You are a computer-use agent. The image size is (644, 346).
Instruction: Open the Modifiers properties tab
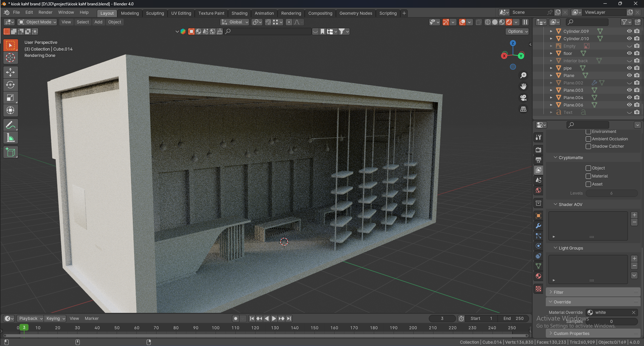coord(538,226)
